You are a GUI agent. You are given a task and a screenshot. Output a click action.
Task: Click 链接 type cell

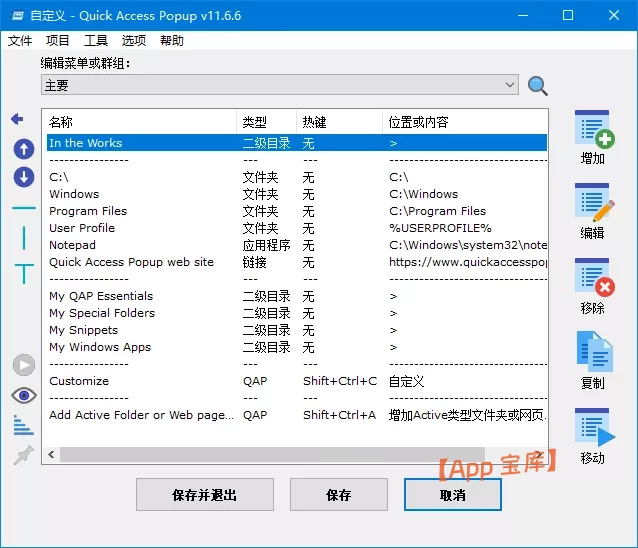coord(255,262)
